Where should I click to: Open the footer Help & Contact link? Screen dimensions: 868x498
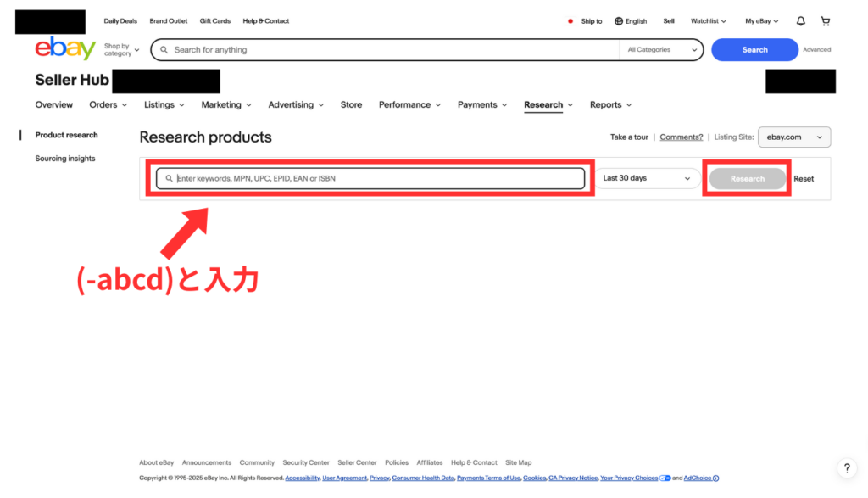click(x=474, y=462)
